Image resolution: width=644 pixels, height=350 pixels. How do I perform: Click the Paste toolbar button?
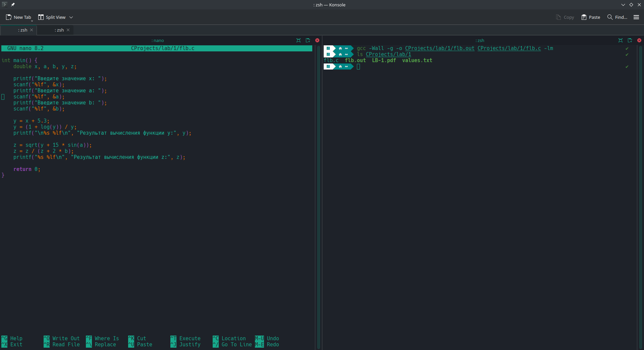click(x=591, y=17)
